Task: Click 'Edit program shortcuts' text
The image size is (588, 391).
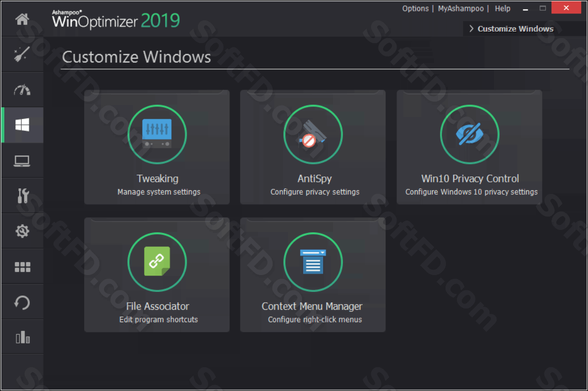Action: [158, 320]
